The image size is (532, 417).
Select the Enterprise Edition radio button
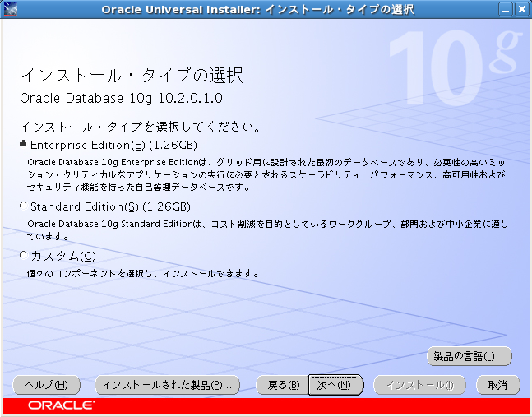pyautogui.click(x=23, y=144)
